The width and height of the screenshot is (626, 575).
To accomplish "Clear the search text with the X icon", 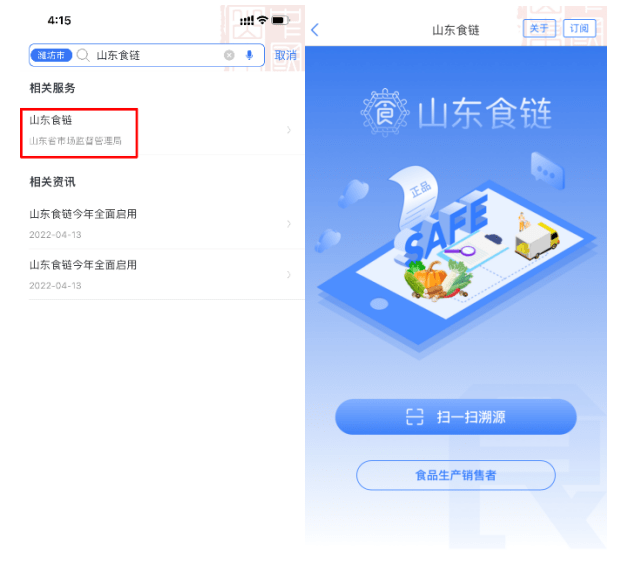I will click(x=229, y=55).
